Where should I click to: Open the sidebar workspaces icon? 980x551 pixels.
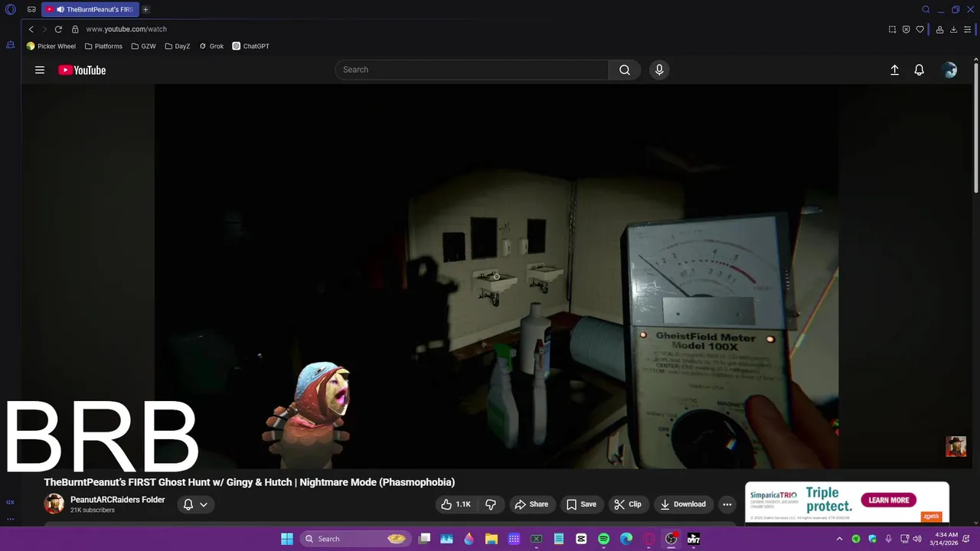pyautogui.click(x=10, y=45)
